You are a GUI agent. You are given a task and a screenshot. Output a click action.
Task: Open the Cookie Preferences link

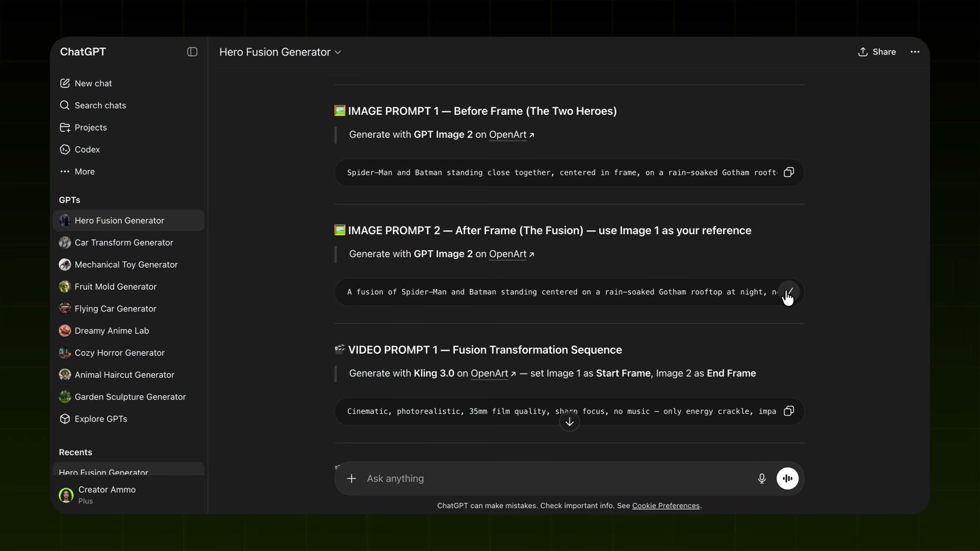(x=666, y=506)
